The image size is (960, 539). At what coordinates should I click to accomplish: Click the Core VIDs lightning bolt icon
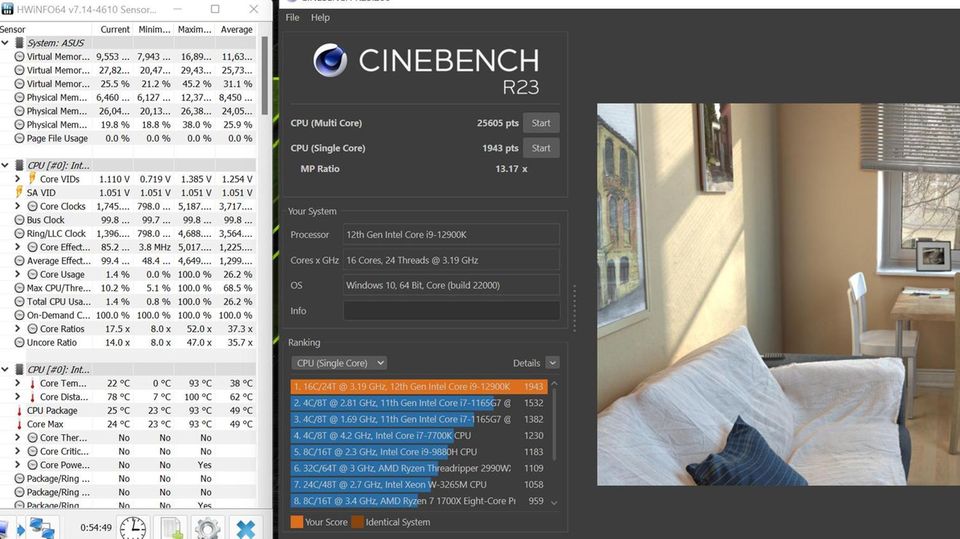coord(32,179)
